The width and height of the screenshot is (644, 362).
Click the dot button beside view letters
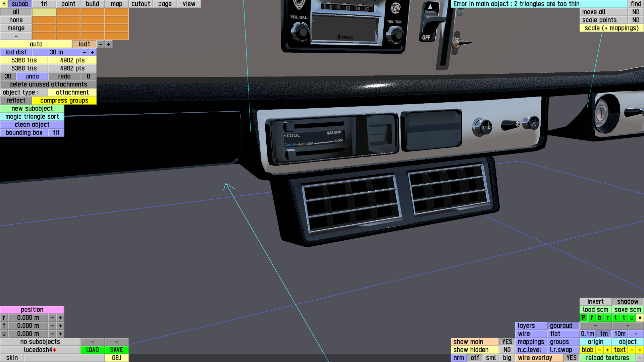pyautogui.click(x=640, y=317)
